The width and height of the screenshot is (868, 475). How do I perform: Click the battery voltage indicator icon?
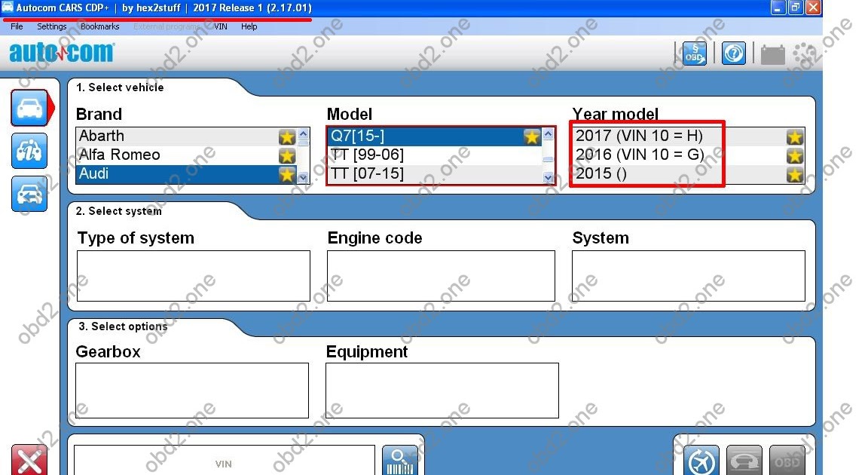773,54
